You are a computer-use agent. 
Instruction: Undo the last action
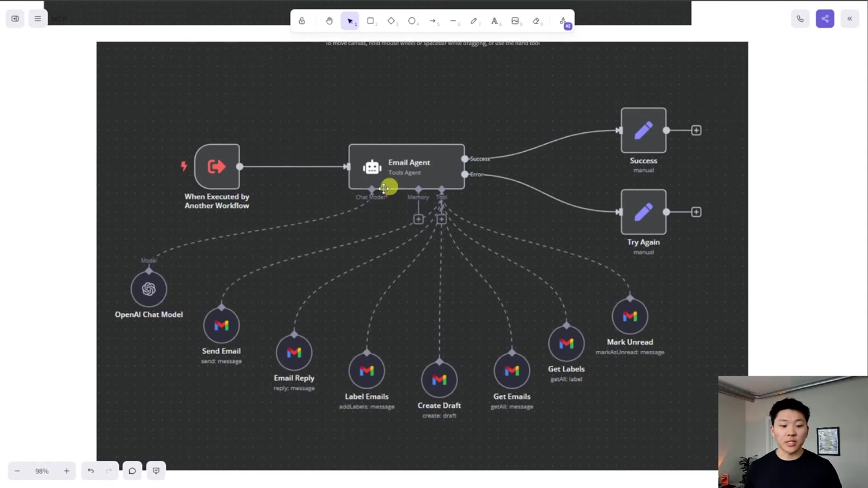(90, 471)
